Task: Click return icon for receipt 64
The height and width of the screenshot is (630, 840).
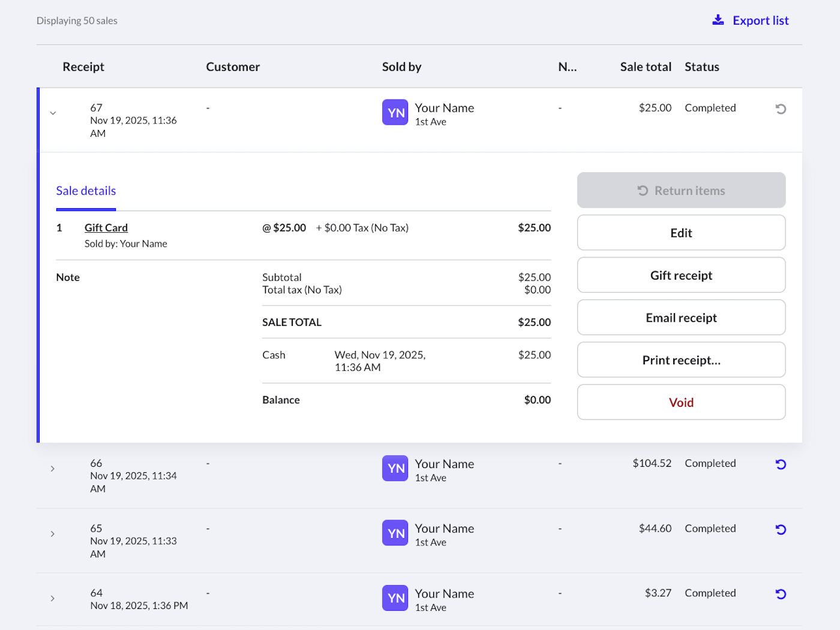Action: pos(780,594)
